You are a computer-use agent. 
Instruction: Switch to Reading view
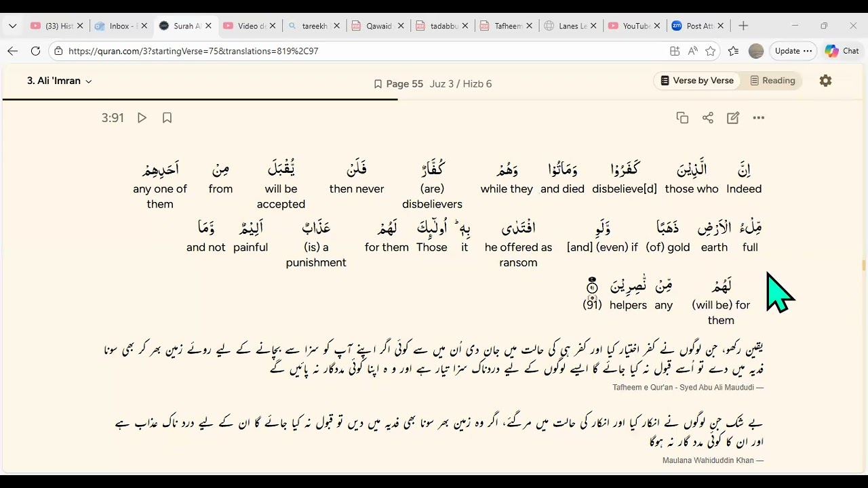tap(772, 81)
